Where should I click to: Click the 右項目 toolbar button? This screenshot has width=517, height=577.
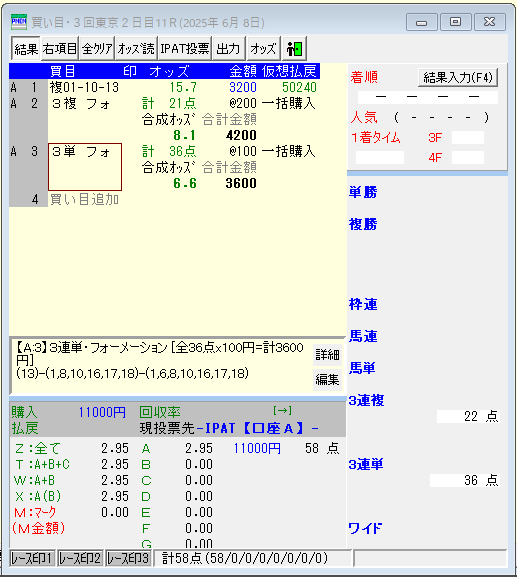(60, 49)
